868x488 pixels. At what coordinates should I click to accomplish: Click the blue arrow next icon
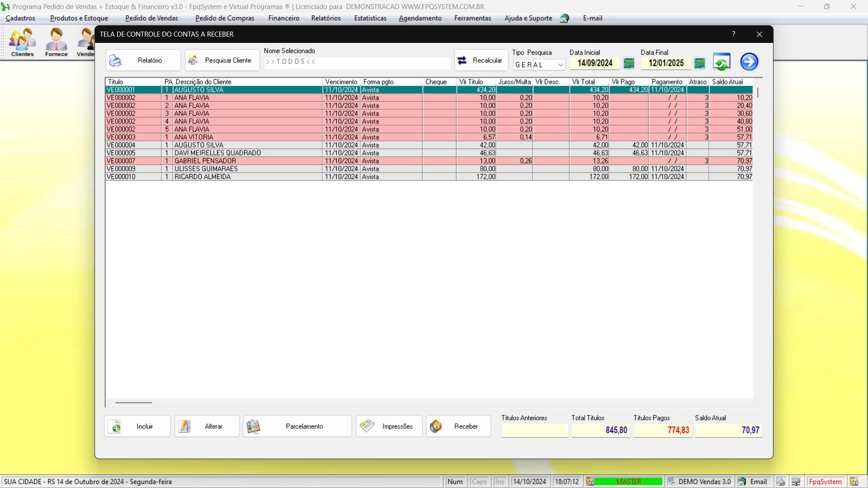tap(749, 62)
